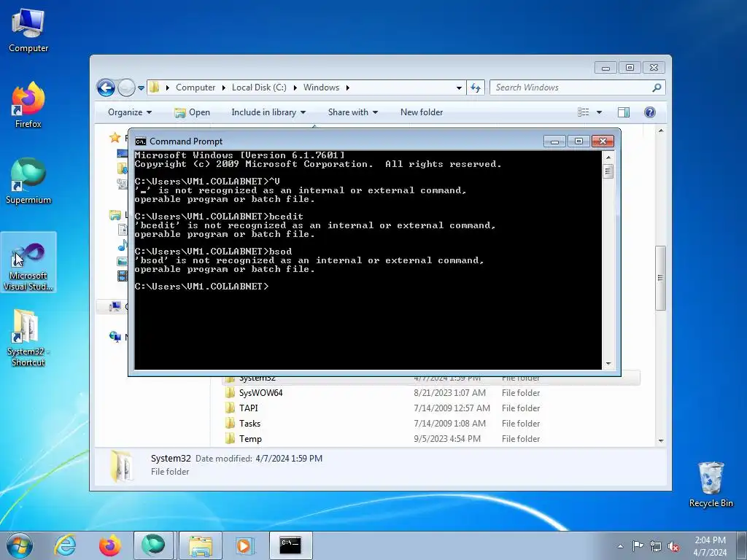
Task: Click the SysWOW64 date modified 8/21/2023 1:07 AM
Action: [449, 393]
